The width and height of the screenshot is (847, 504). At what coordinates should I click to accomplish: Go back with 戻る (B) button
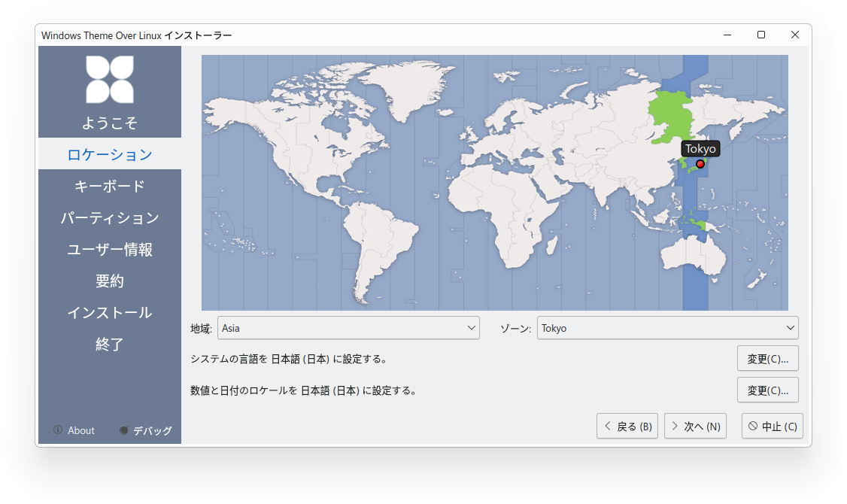pos(627,427)
